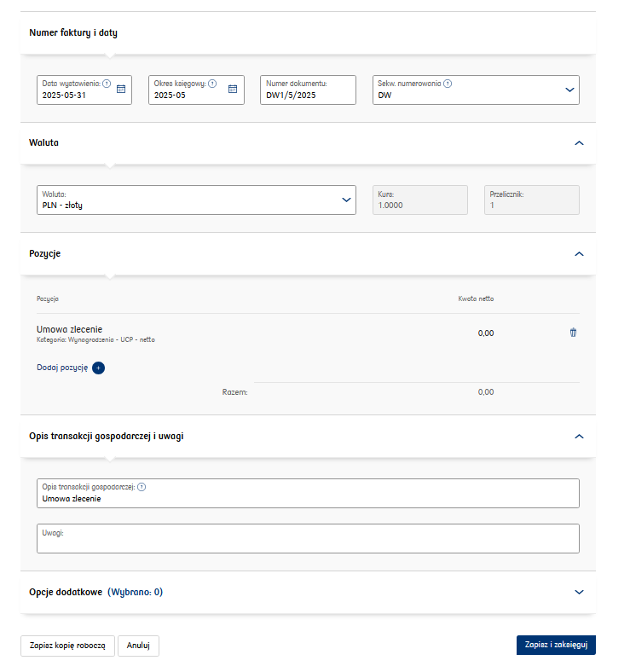The height and width of the screenshot is (672, 630).
Task: Click the Numer faktury i daty heading
Action: coord(73,33)
